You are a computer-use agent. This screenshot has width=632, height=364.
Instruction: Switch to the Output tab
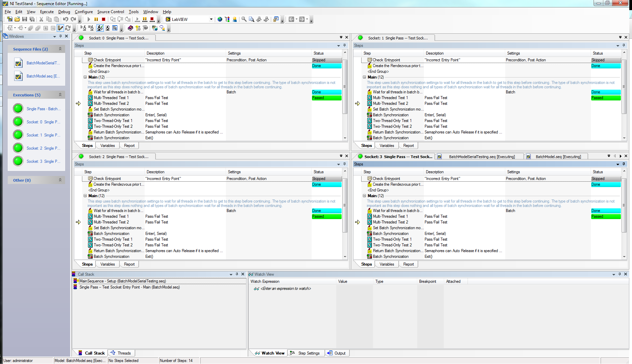pyautogui.click(x=337, y=353)
